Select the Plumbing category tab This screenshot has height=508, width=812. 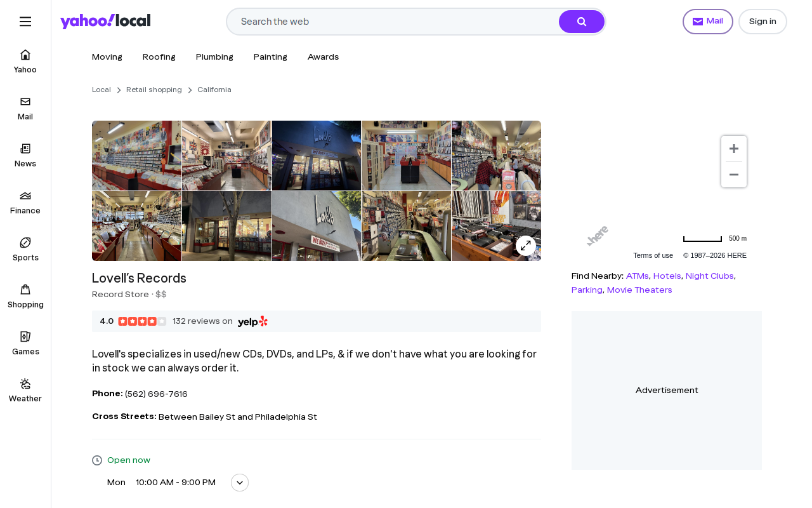[214, 57]
